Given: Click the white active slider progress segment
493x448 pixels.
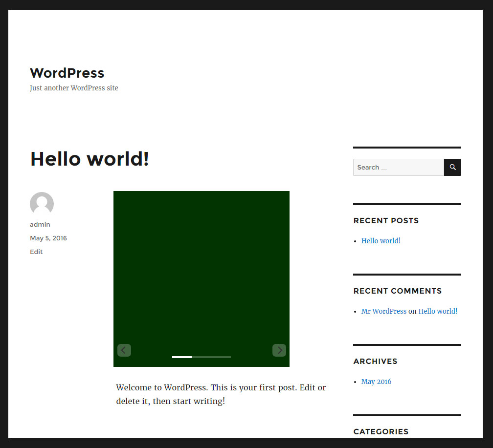Looking at the screenshot, I should (181, 357).
